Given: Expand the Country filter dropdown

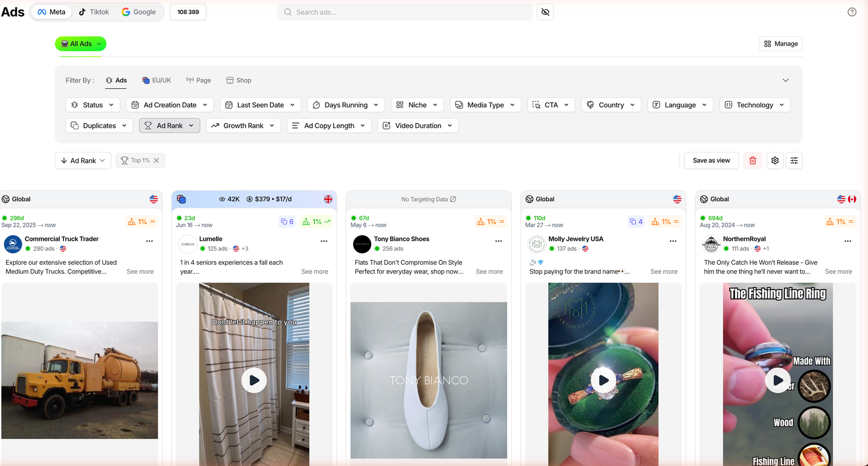Looking at the screenshot, I should click(x=611, y=105).
